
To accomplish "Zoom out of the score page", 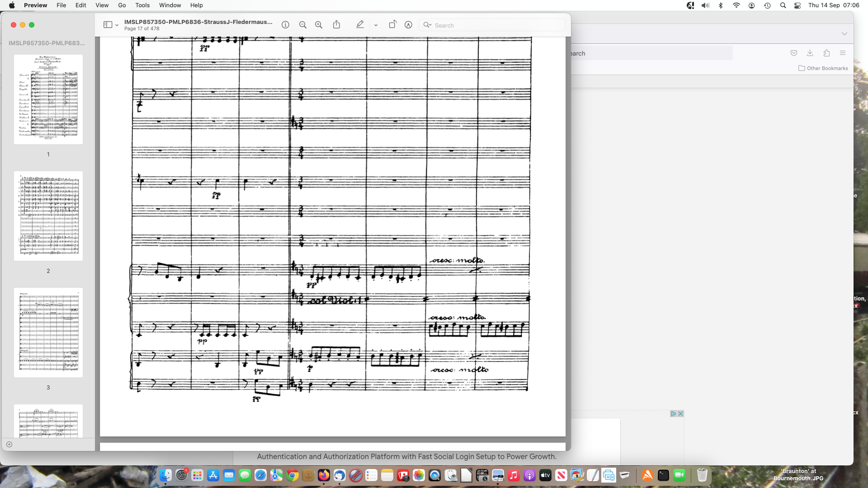I will click(x=303, y=25).
